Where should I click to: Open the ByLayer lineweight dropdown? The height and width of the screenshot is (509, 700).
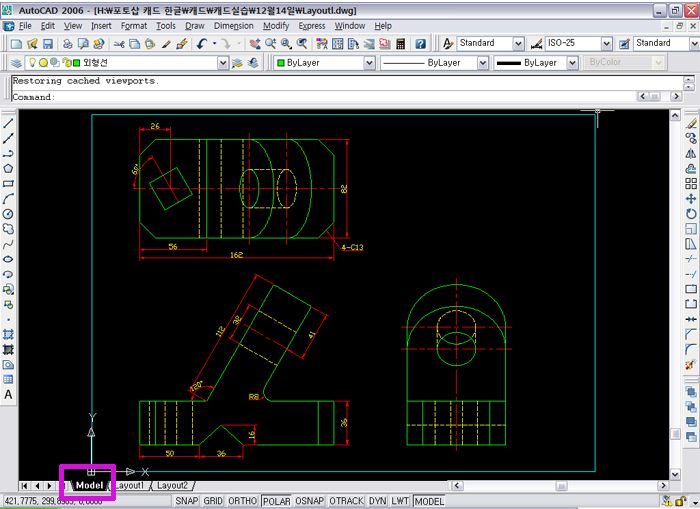[x=573, y=63]
